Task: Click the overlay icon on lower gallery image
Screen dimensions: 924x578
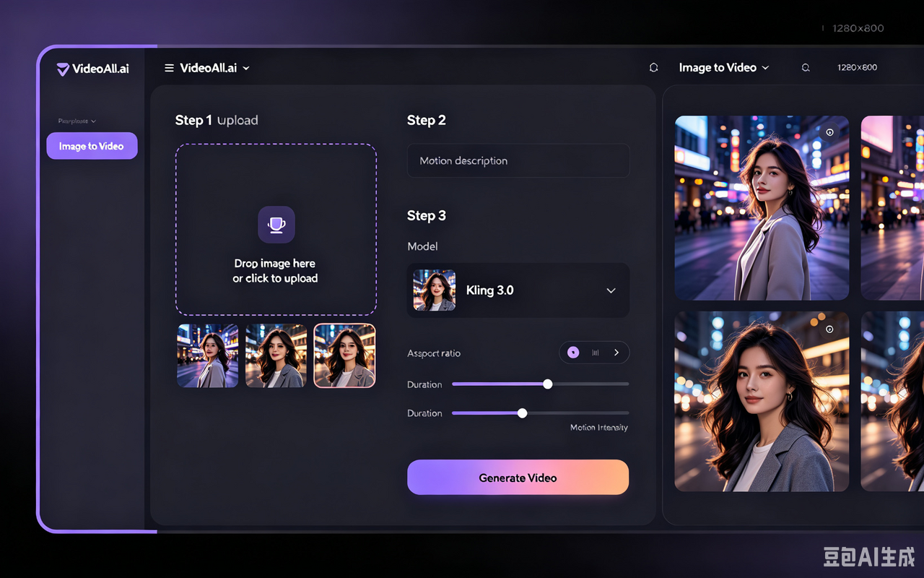Action: coord(829,329)
